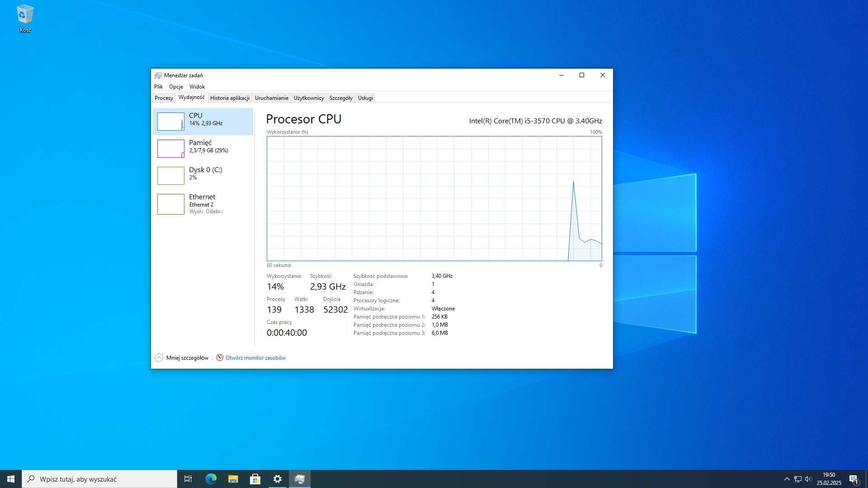Switch to the Usługi tab

(x=365, y=98)
